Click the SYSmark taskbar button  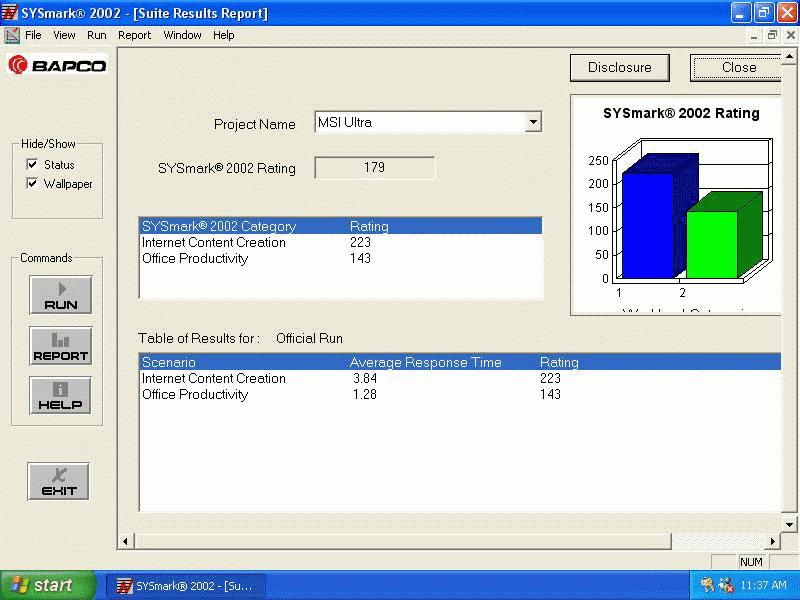tap(186, 585)
